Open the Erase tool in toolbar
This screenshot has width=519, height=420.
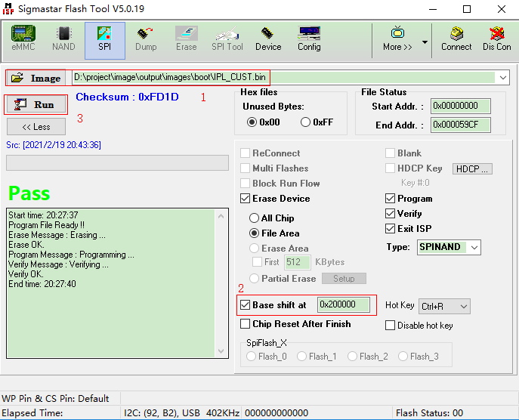187,39
